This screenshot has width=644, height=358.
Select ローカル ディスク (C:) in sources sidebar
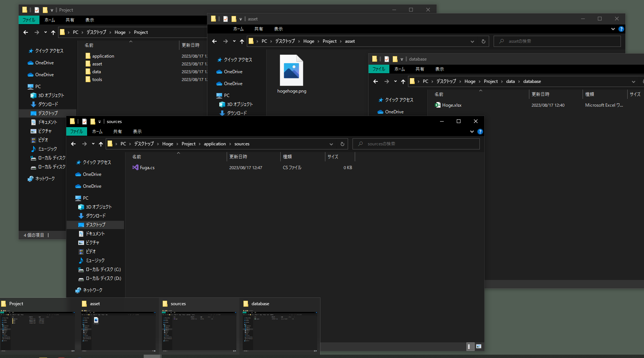[103, 270]
